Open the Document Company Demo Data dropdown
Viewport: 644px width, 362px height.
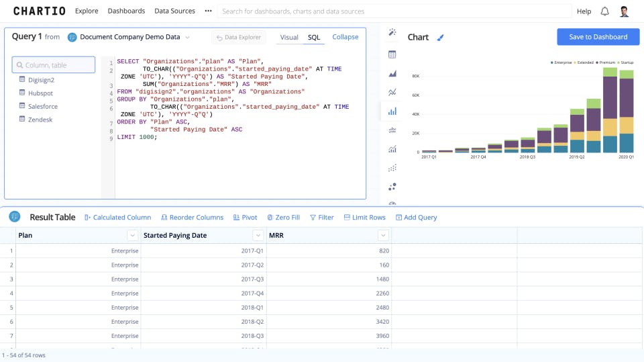point(129,38)
